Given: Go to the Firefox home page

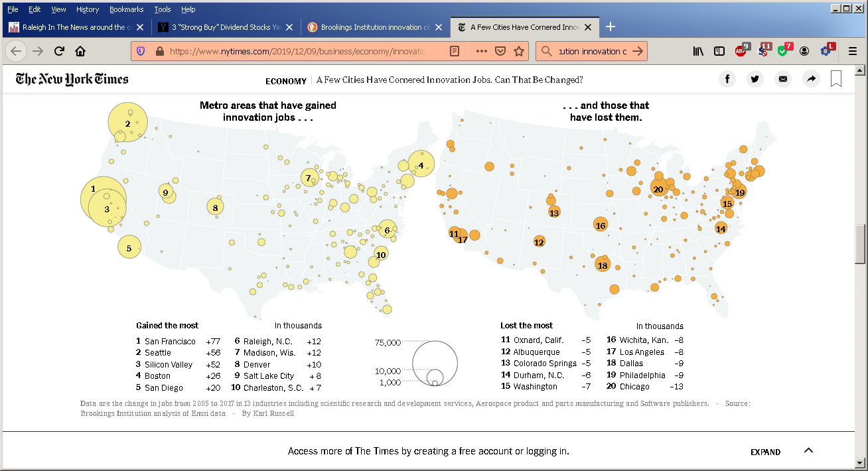Looking at the screenshot, I should (x=80, y=51).
